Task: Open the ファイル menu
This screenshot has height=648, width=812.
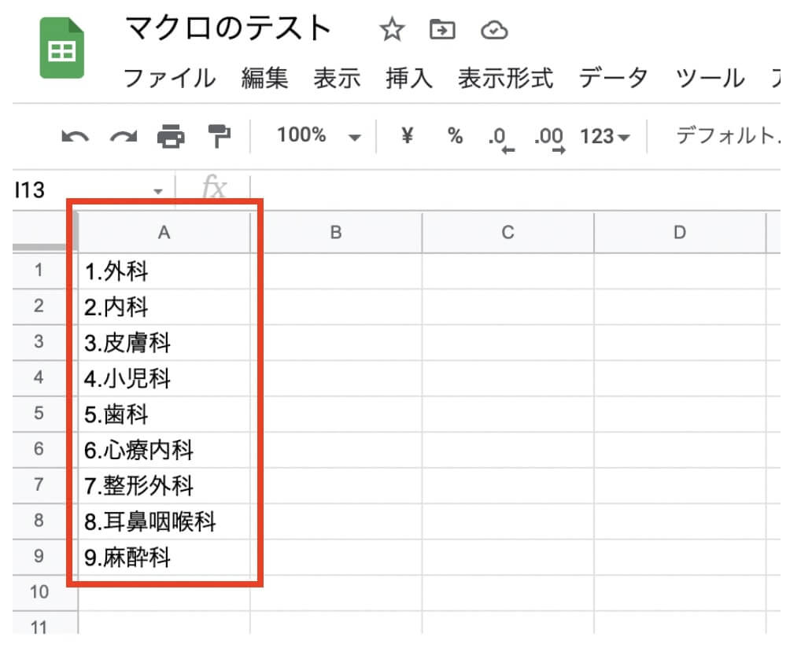Action: [x=169, y=79]
